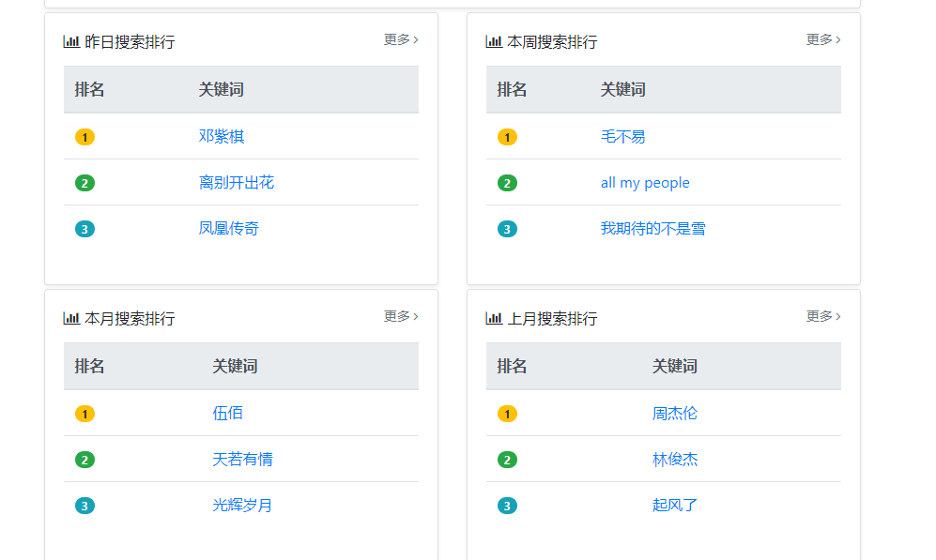
Task: Click the yellow rank 1 badge next to 周杰伦
Action: [507, 414]
